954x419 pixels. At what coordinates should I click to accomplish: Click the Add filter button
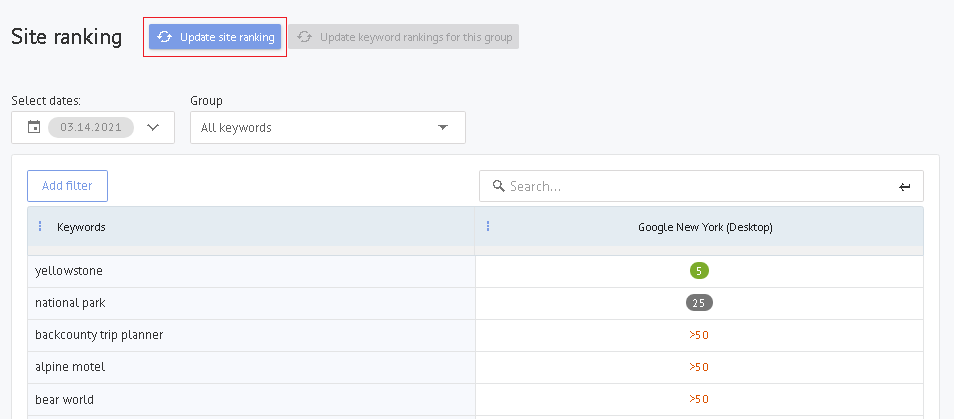[67, 186]
